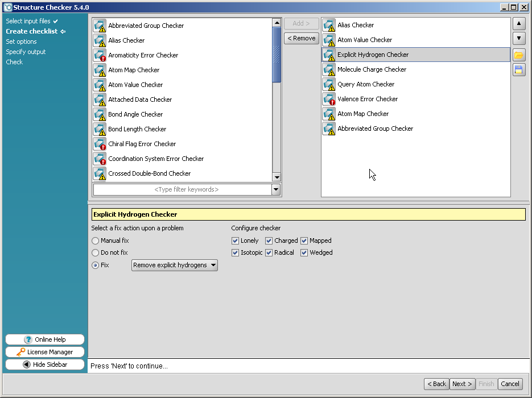
Task: Move selected checker down with arrow button
Action: pyautogui.click(x=518, y=39)
